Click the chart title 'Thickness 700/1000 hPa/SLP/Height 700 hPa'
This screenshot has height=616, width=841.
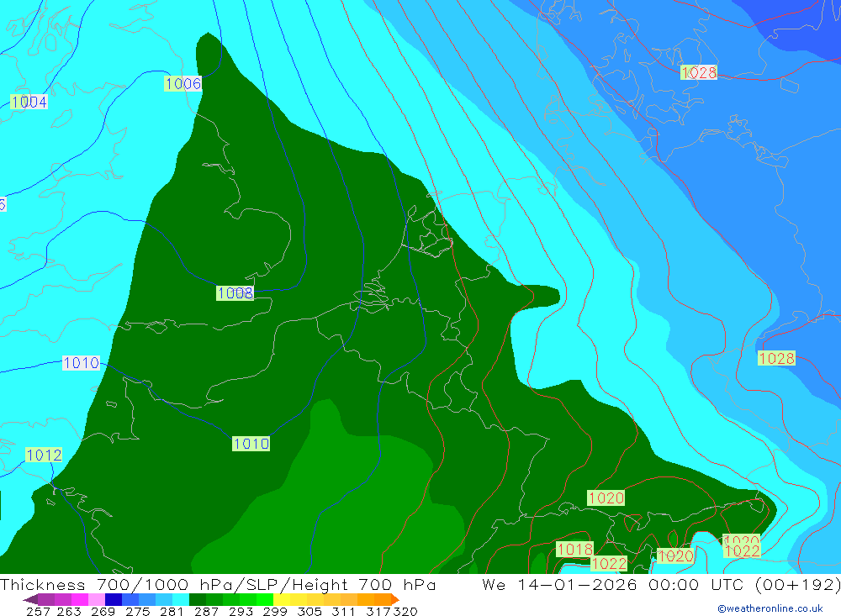(218, 584)
